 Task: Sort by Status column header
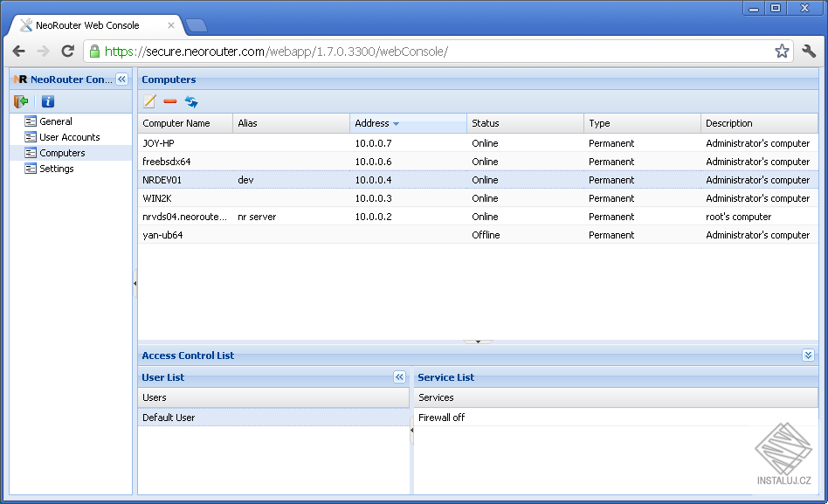526,123
